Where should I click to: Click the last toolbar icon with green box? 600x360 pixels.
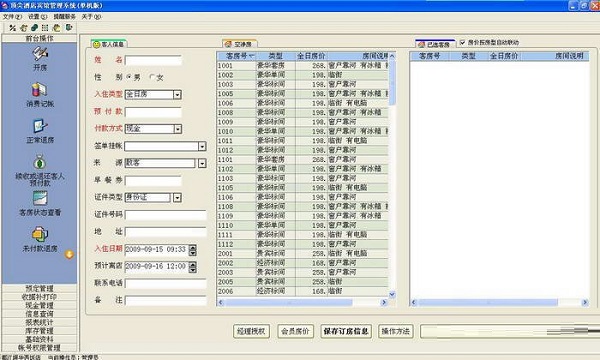[68, 28]
